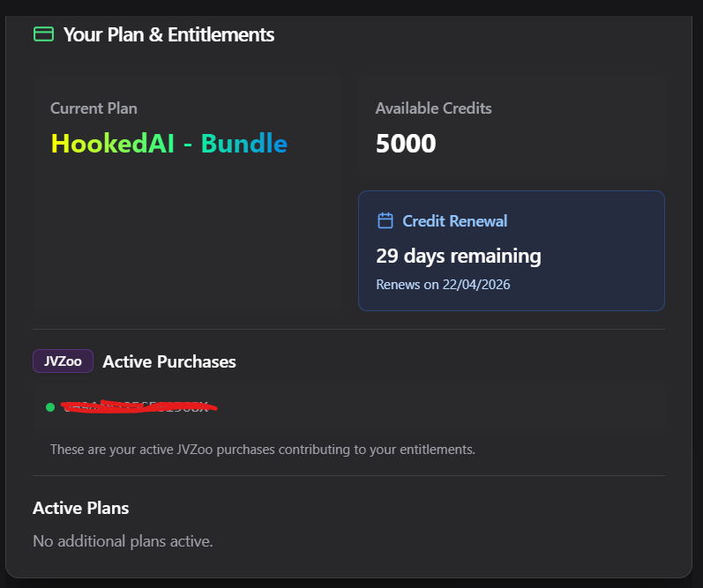703x588 pixels.
Task: Click the 5000 credits value
Action: pyautogui.click(x=406, y=144)
